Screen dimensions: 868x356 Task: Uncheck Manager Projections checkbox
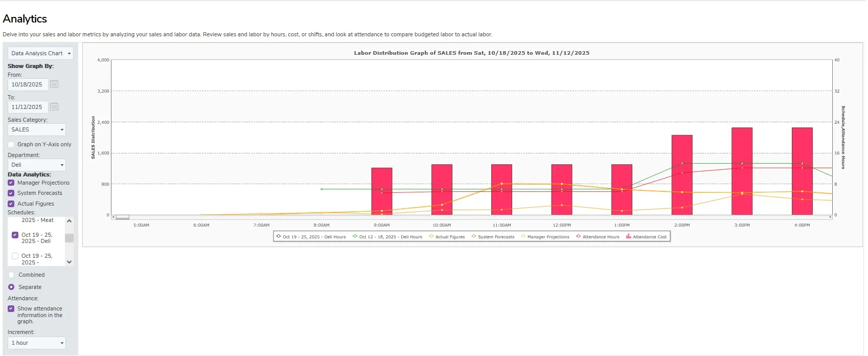[11, 183]
